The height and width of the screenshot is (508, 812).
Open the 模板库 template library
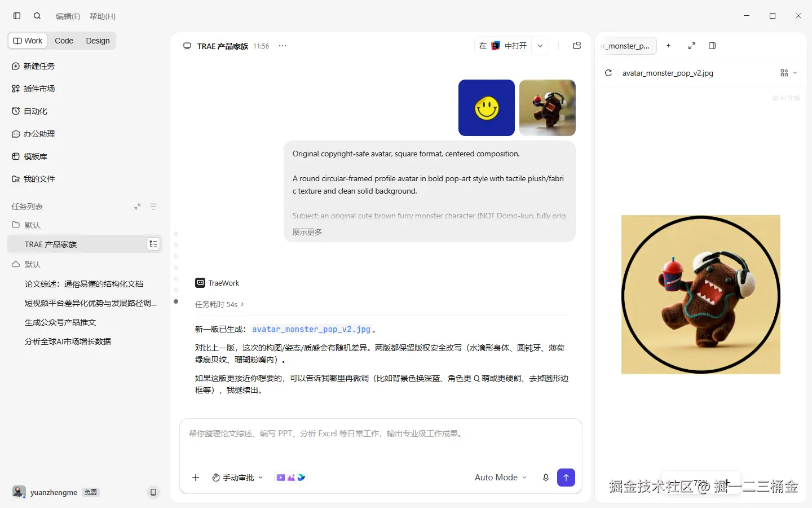tap(29, 156)
